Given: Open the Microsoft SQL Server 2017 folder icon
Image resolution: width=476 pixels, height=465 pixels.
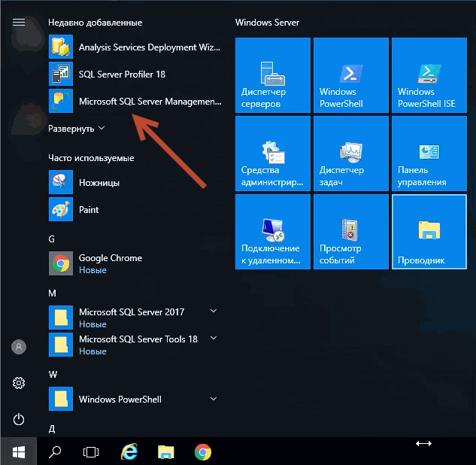Looking at the screenshot, I should (61, 318).
